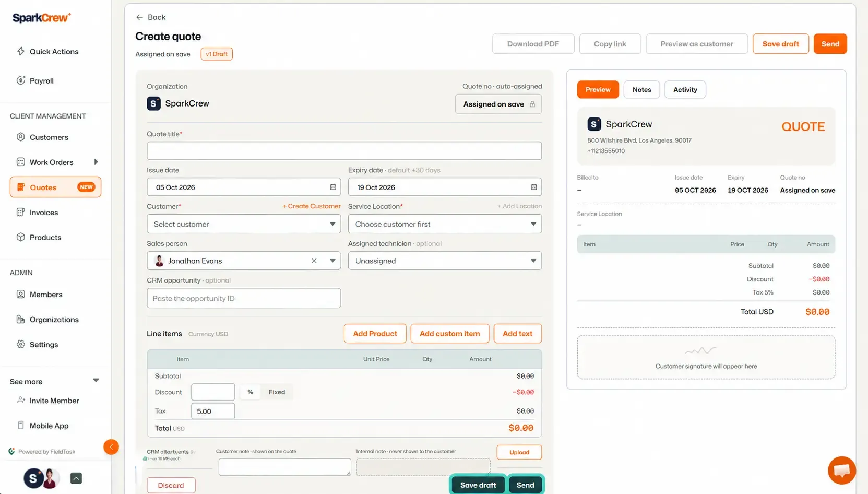Click the Back link text
This screenshot has height=494, width=868.
click(x=157, y=17)
